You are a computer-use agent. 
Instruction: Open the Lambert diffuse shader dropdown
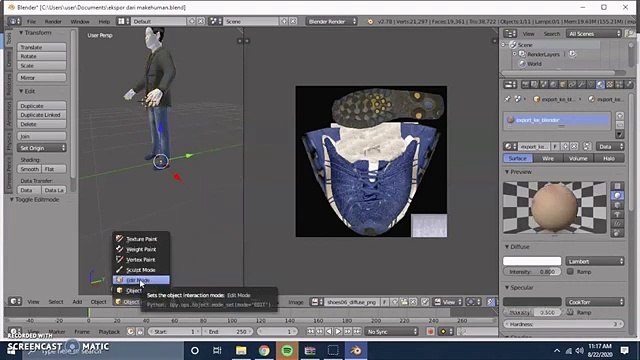595,261
